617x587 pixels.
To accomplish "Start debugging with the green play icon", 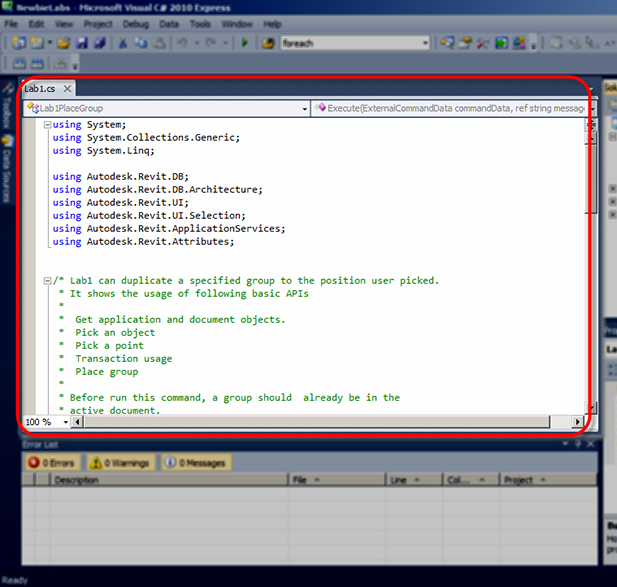I will pyautogui.click(x=245, y=42).
